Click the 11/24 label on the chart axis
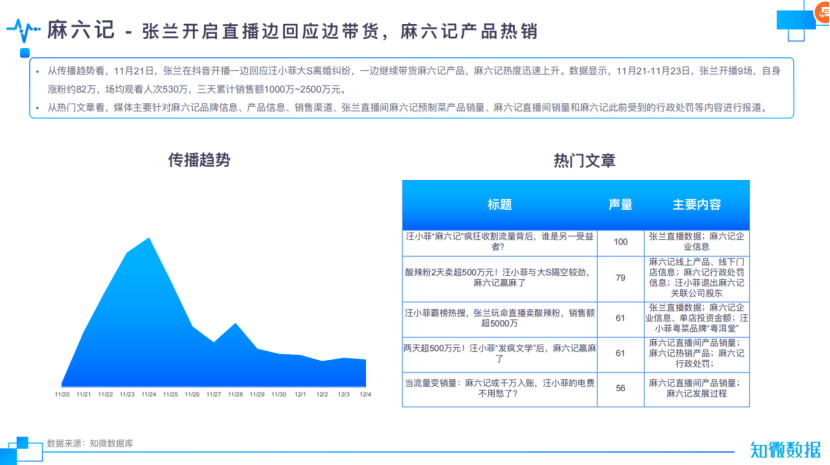Viewport: 830px width, 465px height. click(x=149, y=395)
